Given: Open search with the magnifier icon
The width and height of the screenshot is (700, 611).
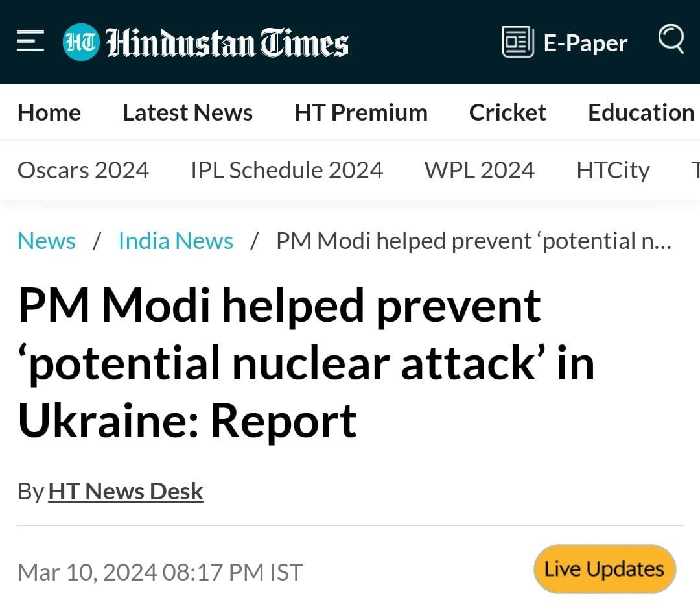Looking at the screenshot, I should coord(671,39).
